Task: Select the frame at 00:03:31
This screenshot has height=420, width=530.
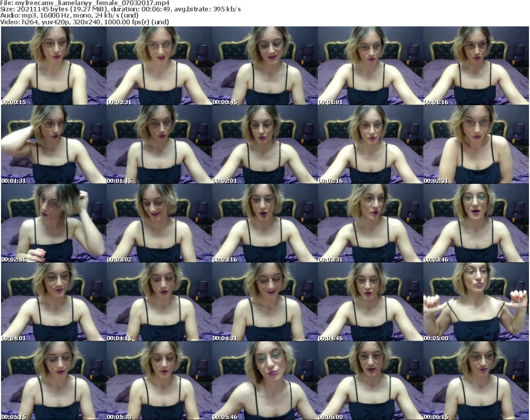Action: (371, 223)
